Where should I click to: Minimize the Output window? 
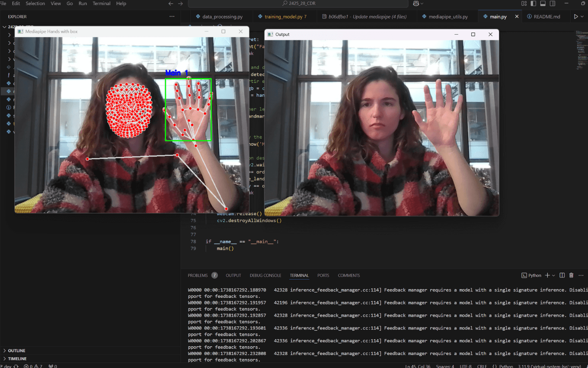456,34
